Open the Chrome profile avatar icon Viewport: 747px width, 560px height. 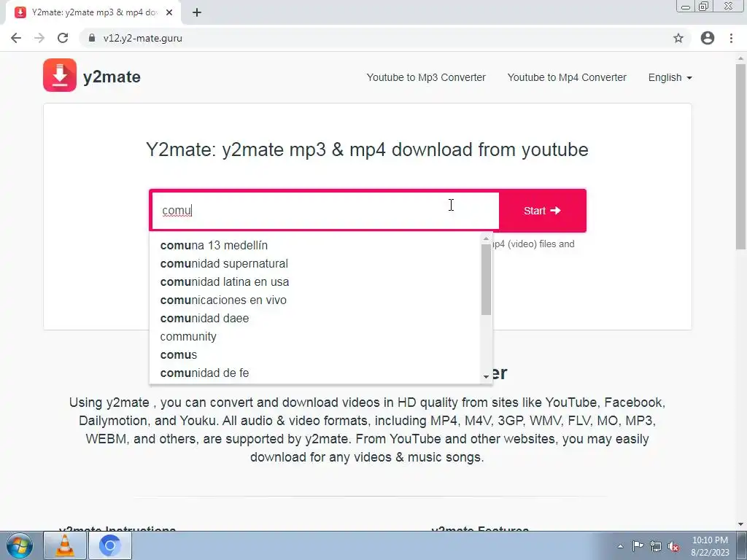click(708, 38)
